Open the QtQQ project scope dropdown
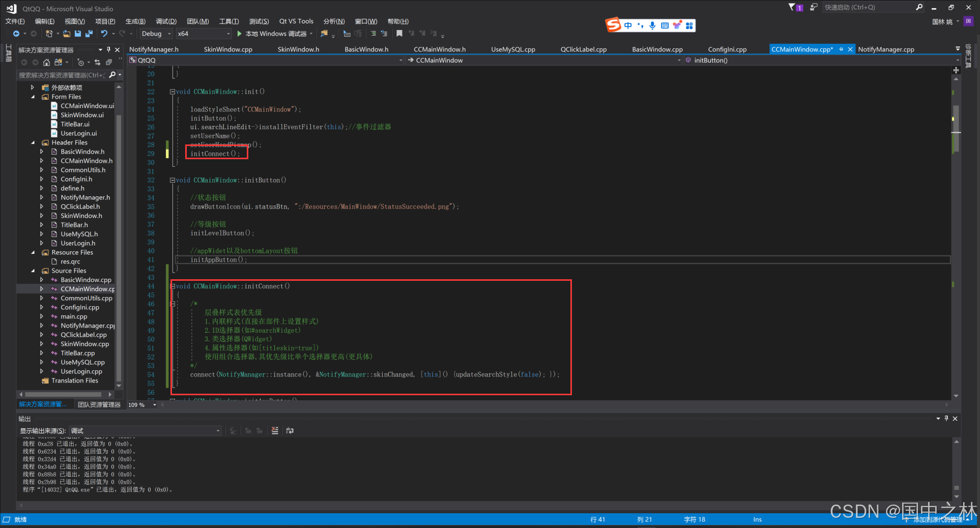 pyautogui.click(x=266, y=60)
